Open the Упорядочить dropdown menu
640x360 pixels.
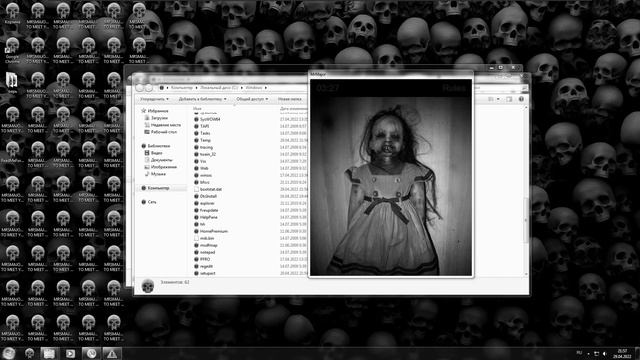click(x=154, y=99)
